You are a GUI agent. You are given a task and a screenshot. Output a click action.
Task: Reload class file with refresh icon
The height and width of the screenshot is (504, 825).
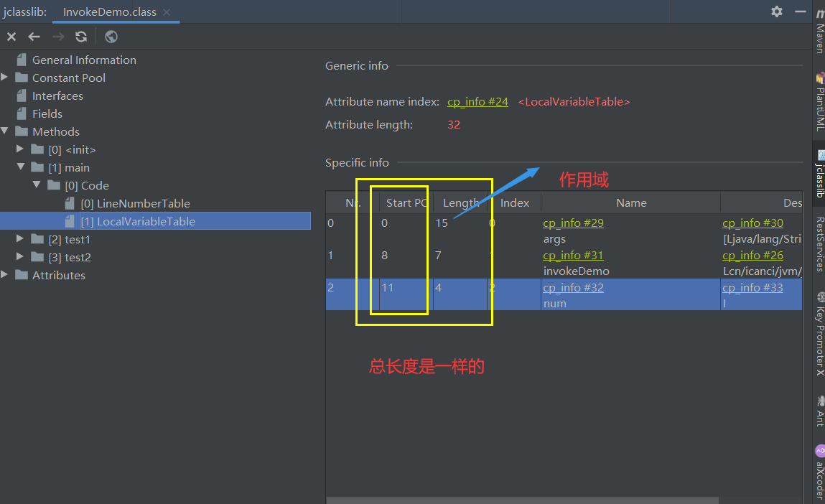click(81, 37)
